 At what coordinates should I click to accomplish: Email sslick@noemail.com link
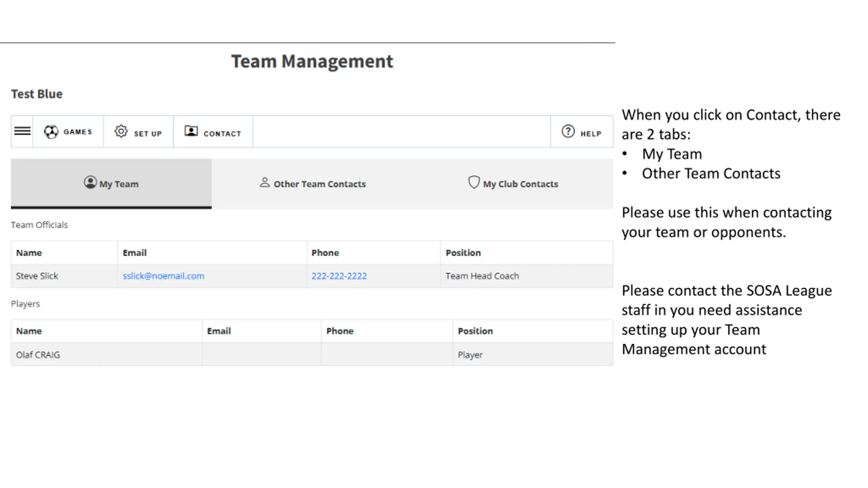pyautogui.click(x=163, y=276)
